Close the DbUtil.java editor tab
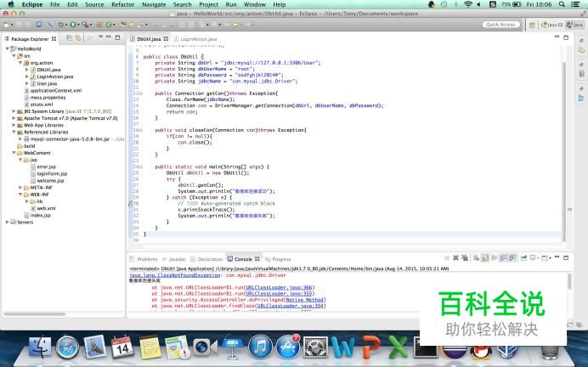 166,38
